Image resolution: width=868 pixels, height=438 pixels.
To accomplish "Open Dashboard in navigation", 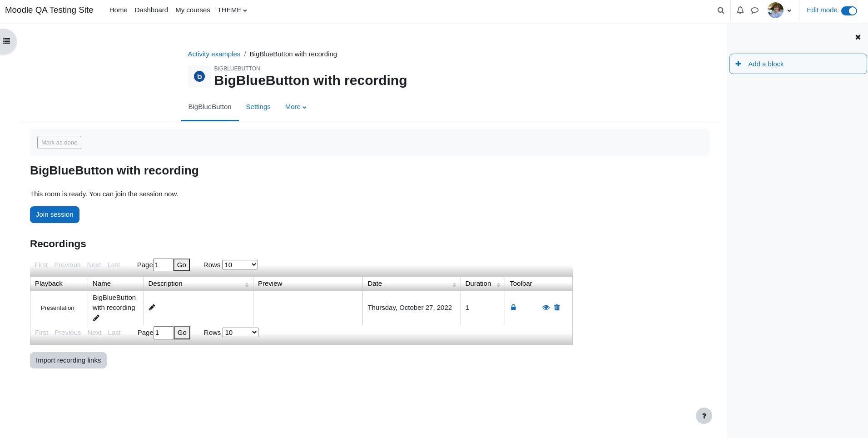I will 151,10.
